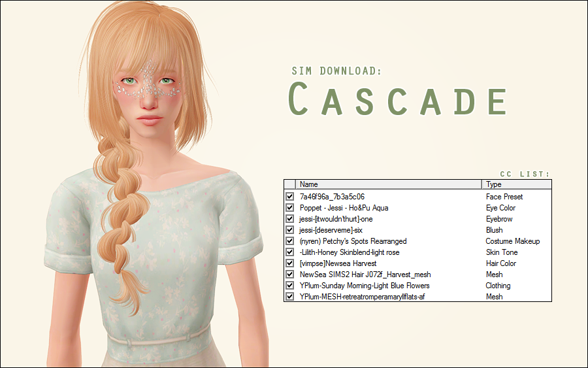Uncheck the jessi-[itwouldn'thurt]-one eyebrow checkbox
Image resolution: width=588 pixels, height=368 pixels.
click(x=289, y=219)
